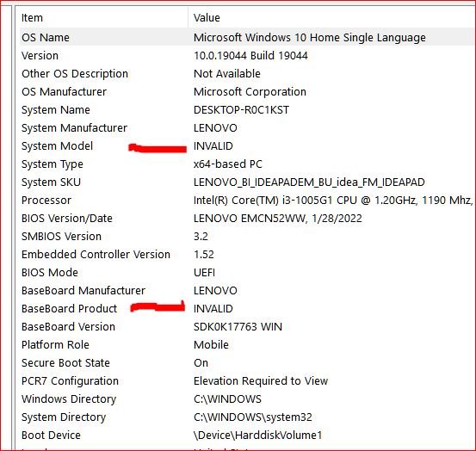The width and height of the screenshot is (476, 451).
Task: Click the Intel Core i3-1005G1 processor value
Action: point(333,201)
